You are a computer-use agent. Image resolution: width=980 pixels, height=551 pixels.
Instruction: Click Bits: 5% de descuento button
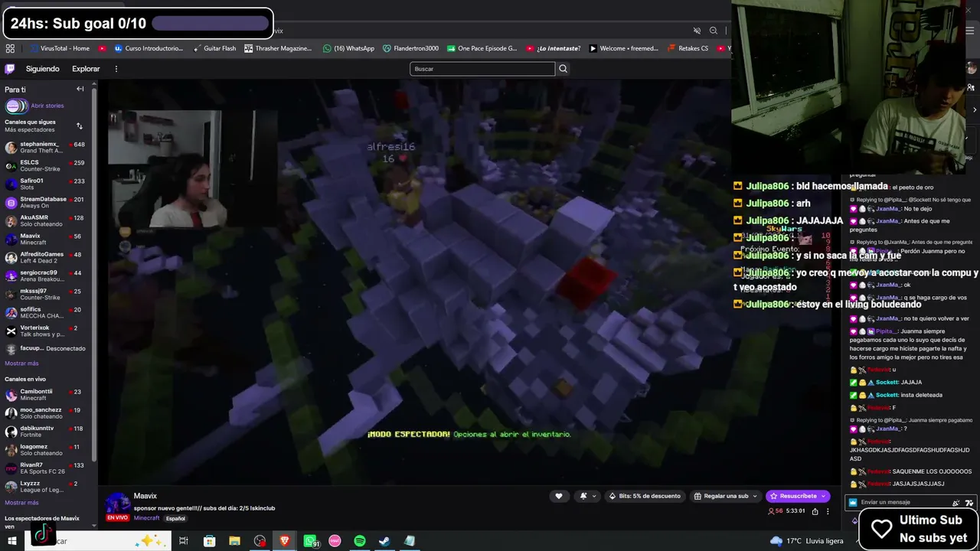coord(645,496)
